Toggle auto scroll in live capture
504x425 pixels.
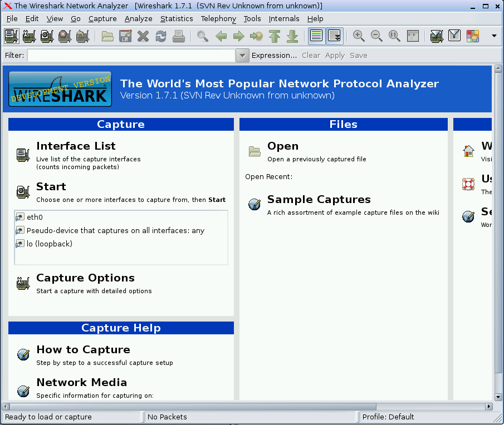pyautogui.click(x=334, y=36)
